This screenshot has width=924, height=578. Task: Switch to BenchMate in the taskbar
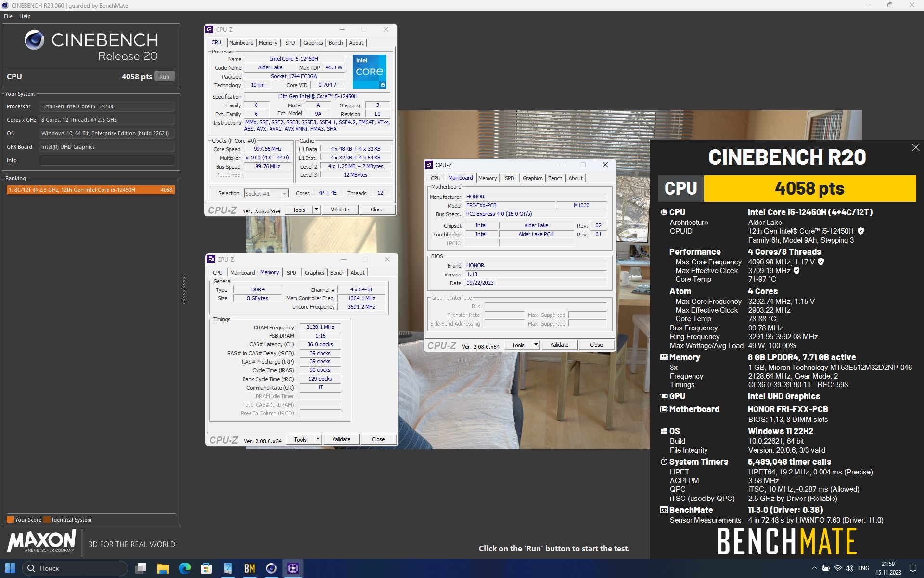point(250,568)
